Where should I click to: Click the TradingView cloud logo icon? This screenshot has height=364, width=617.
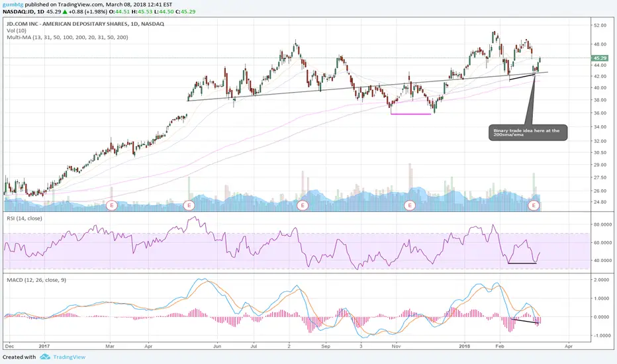[x=45, y=357]
